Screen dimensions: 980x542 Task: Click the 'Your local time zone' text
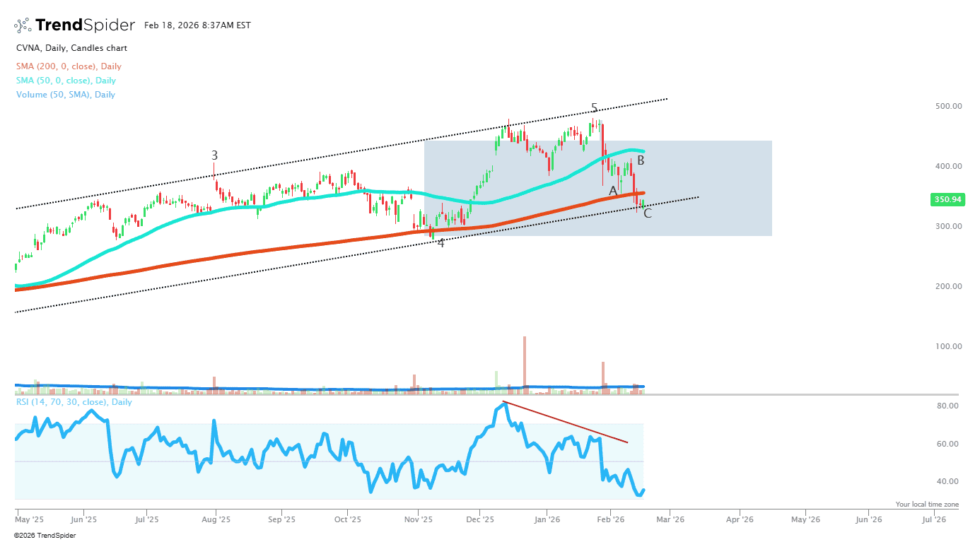tap(926, 505)
